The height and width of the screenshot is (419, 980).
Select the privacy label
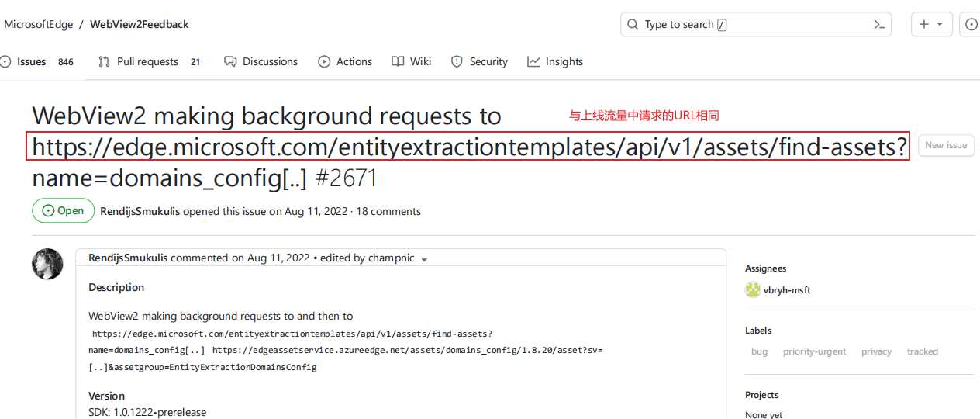876,351
